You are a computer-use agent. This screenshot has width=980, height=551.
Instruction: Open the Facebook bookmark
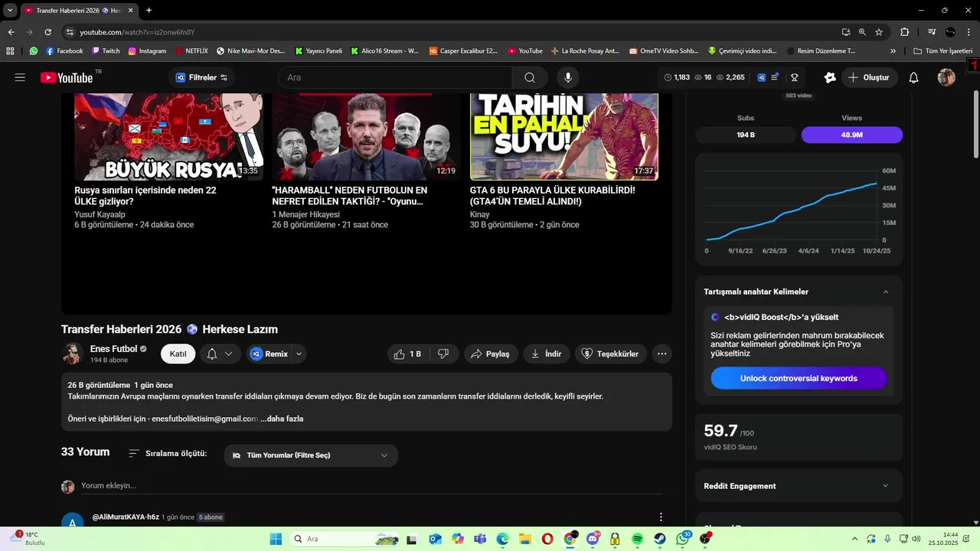click(x=64, y=51)
